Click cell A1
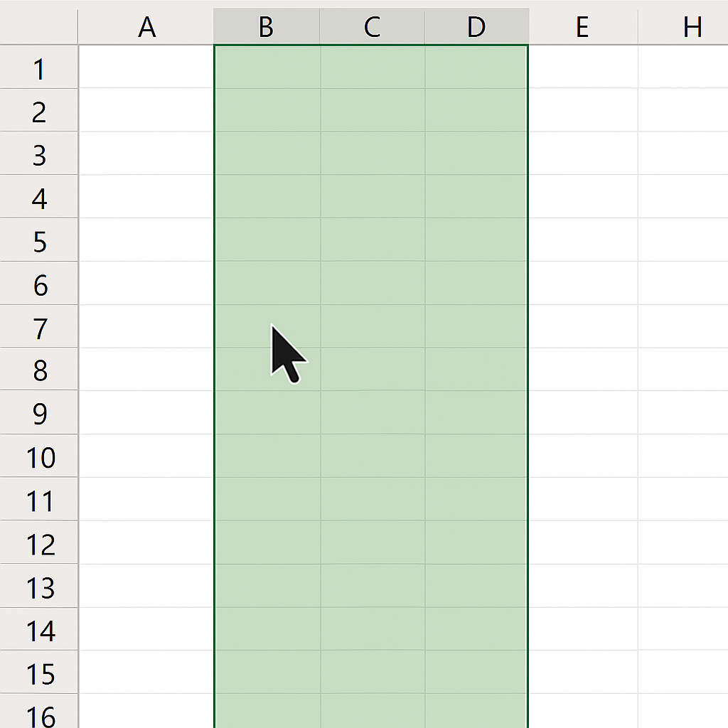728x728 pixels. click(x=146, y=67)
